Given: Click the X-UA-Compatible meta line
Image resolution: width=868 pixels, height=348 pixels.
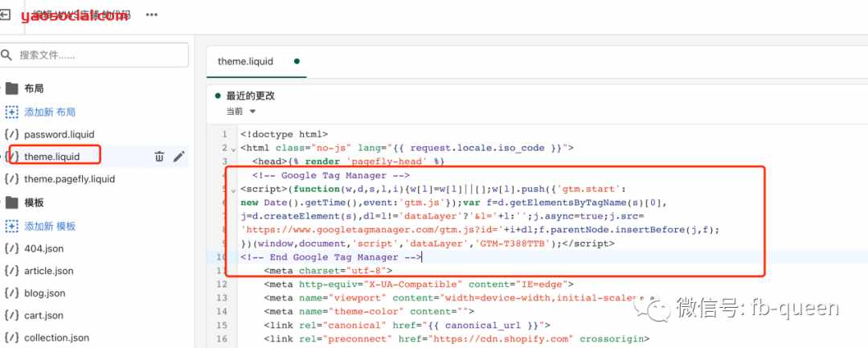Looking at the screenshot, I should point(419,285).
